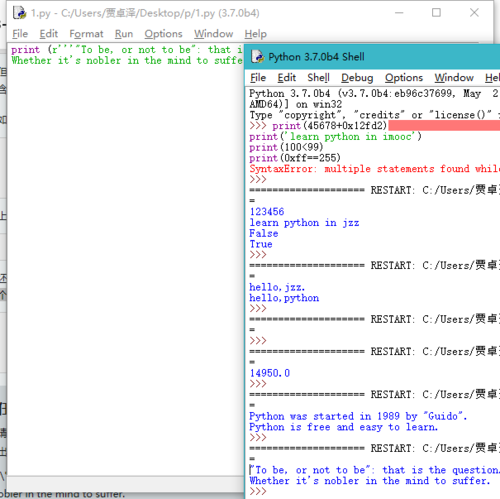The image size is (500, 499).
Task: Click the editor line starting with print (r'''
Action: [x=127, y=50]
